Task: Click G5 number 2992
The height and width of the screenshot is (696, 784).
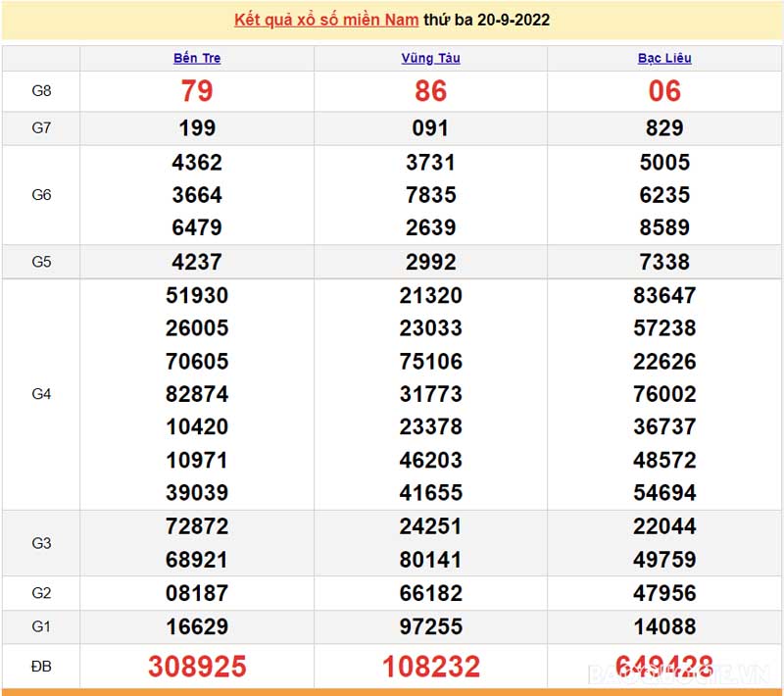Action: coord(430,262)
